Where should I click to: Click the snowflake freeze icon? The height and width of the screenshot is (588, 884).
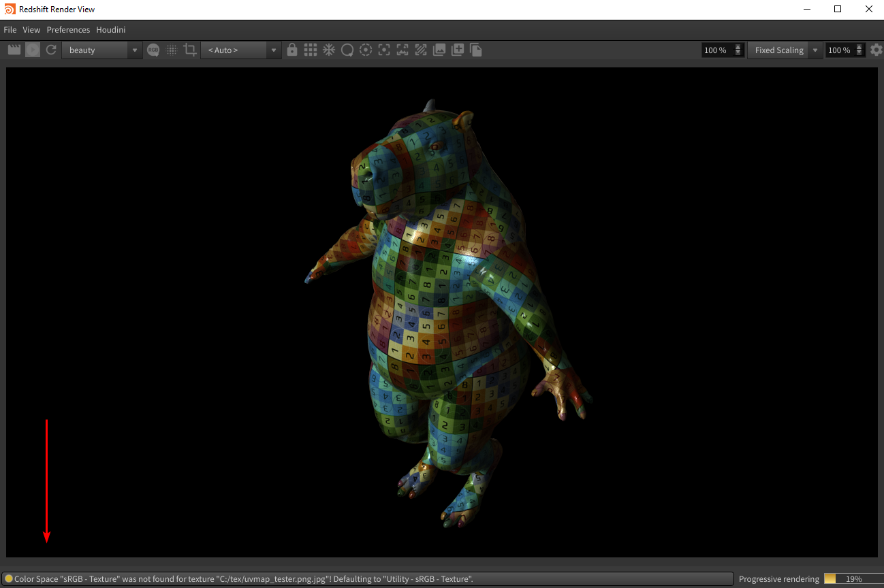[329, 50]
